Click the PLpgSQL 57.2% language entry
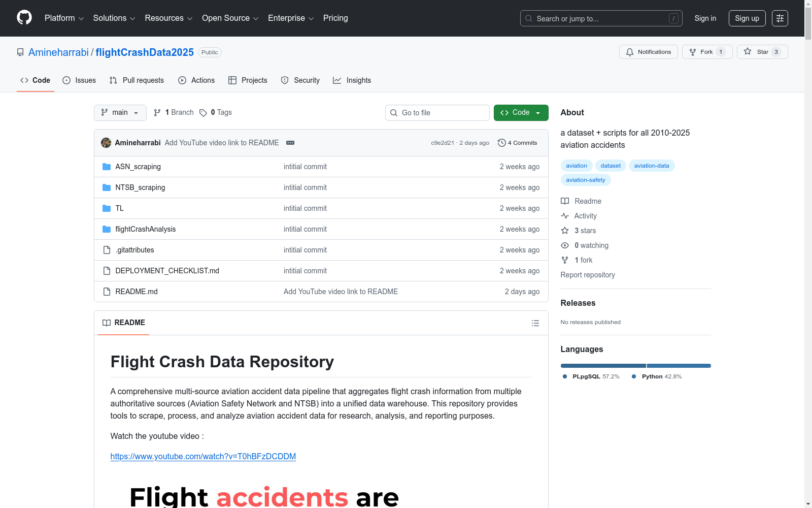This screenshot has width=812, height=508. [591, 376]
